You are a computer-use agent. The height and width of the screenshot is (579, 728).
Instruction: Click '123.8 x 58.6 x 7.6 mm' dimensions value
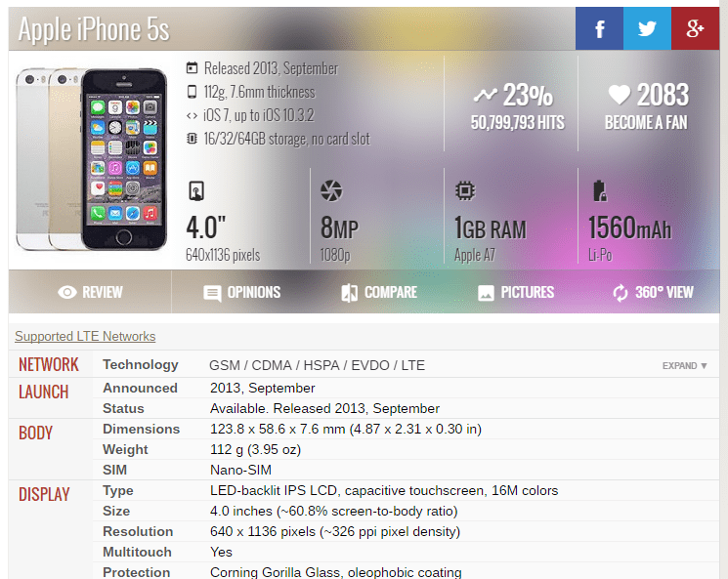(x=278, y=430)
